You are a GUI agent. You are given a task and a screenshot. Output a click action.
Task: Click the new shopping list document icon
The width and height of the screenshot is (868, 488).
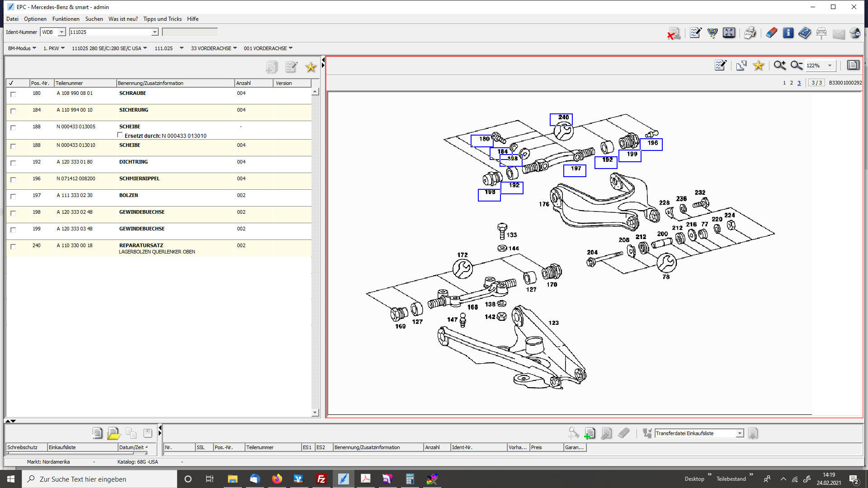pos(97,433)
